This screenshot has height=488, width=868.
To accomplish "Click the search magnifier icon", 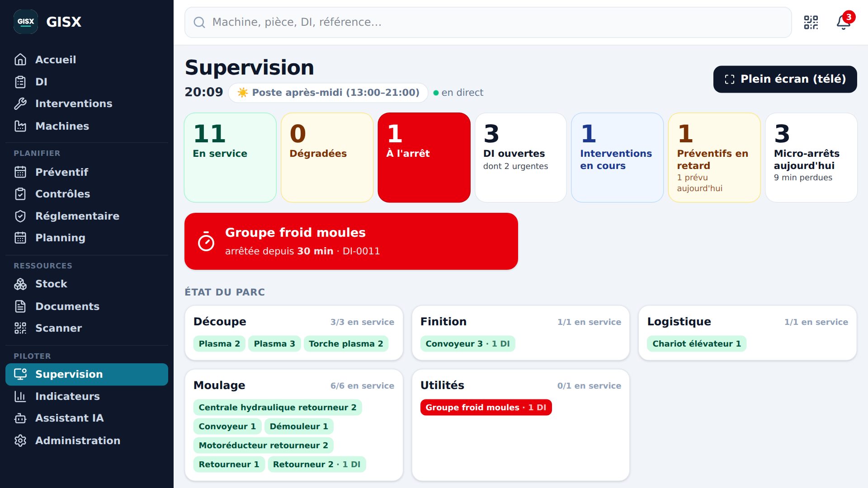I will coord(199,22).
